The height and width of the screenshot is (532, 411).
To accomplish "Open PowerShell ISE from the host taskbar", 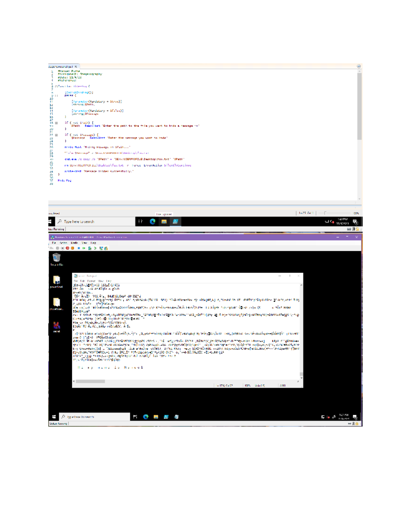I will [175, 222].
